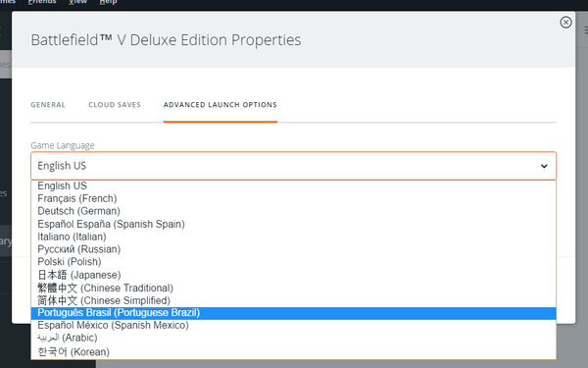This screenshot has width=588, height=368.
Task: Switch to the General tab
Action: 48,105
